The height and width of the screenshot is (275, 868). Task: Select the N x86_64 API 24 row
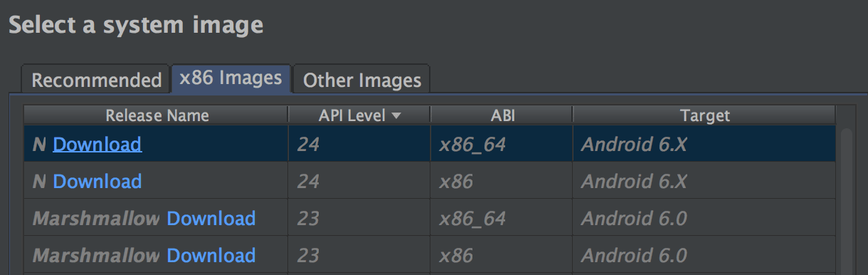pyautogui.click(x=430, y=144)
